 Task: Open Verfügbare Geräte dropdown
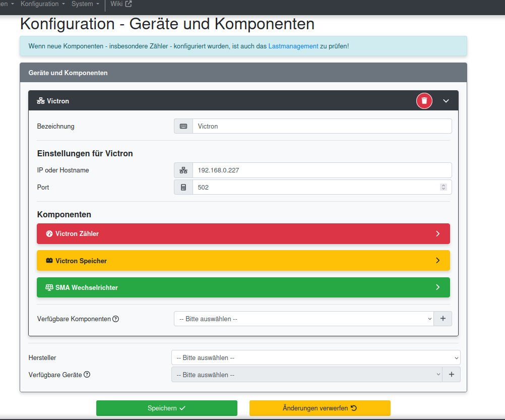[x=307, y=375]
